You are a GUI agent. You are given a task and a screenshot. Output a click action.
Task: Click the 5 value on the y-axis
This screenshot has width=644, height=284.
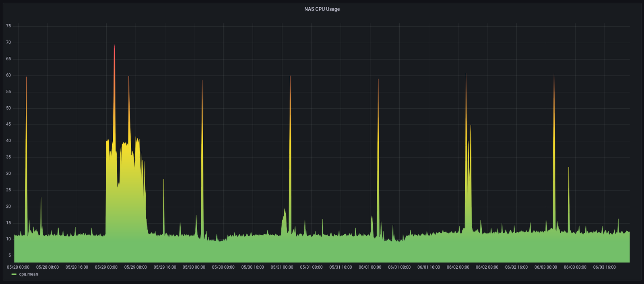[10, 255]
